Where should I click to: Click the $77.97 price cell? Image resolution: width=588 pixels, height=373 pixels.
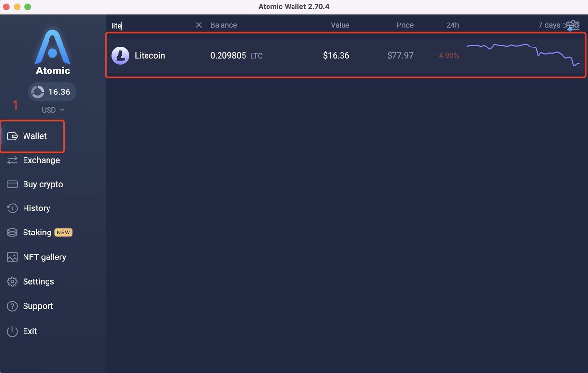coord(400,56)
